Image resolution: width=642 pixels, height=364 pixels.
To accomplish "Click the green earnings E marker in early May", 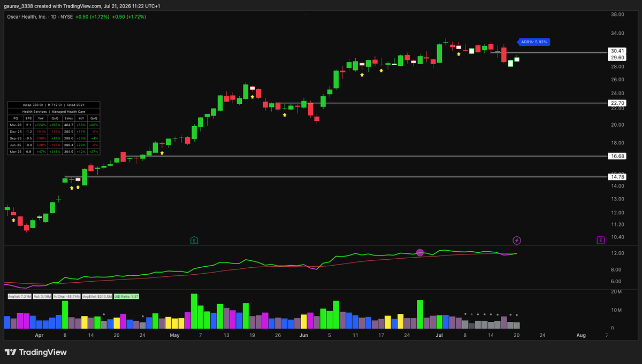I will click(x=194, y=241).
